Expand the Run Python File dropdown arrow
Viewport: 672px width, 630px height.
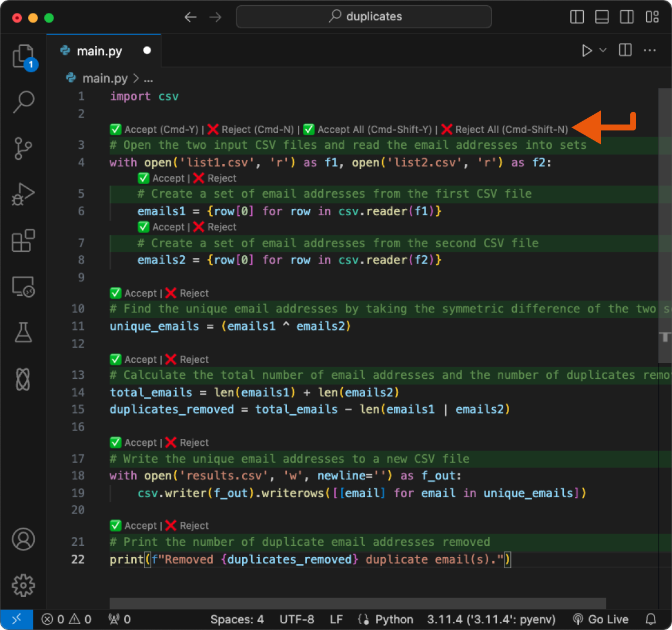[x=603, y=51]
